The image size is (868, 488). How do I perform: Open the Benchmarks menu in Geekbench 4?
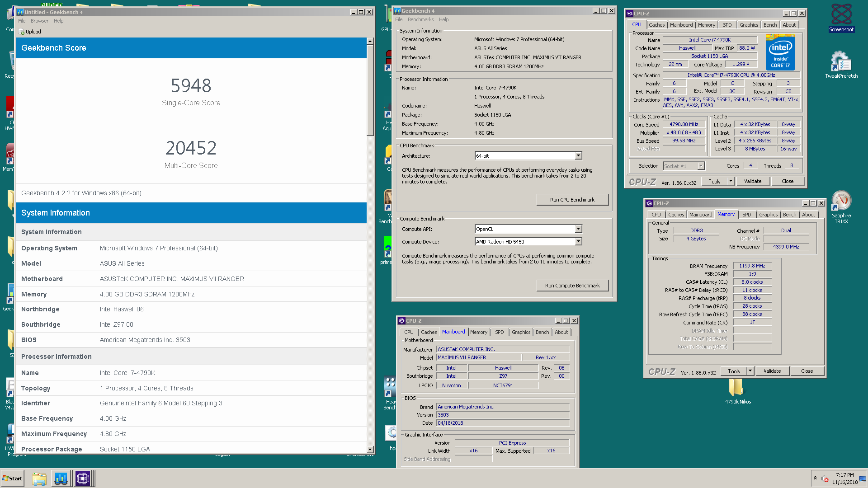[420, 19]
